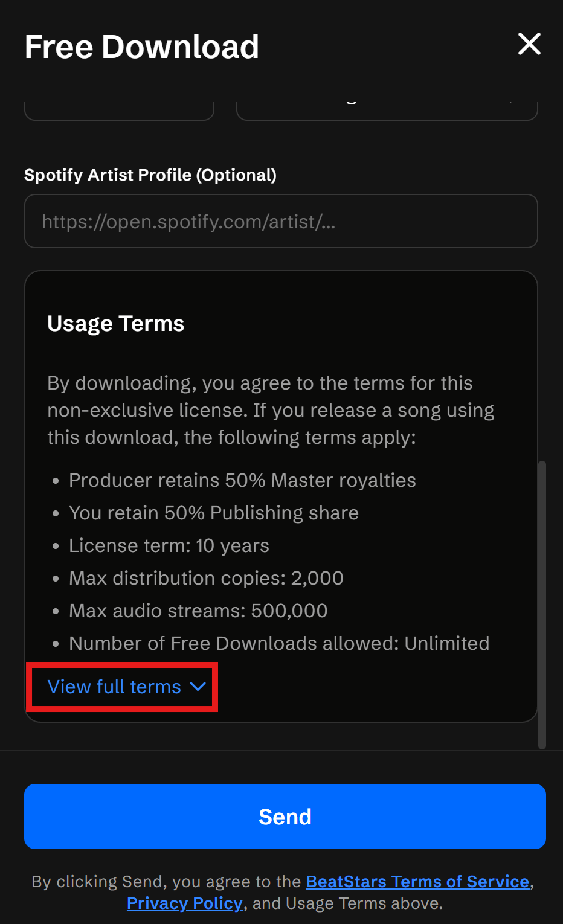Screen dimensions: 563x924
Task: Click the dialog's vertical scrollbar thumb
Action: pyautogui.click(x=542, y=604)
